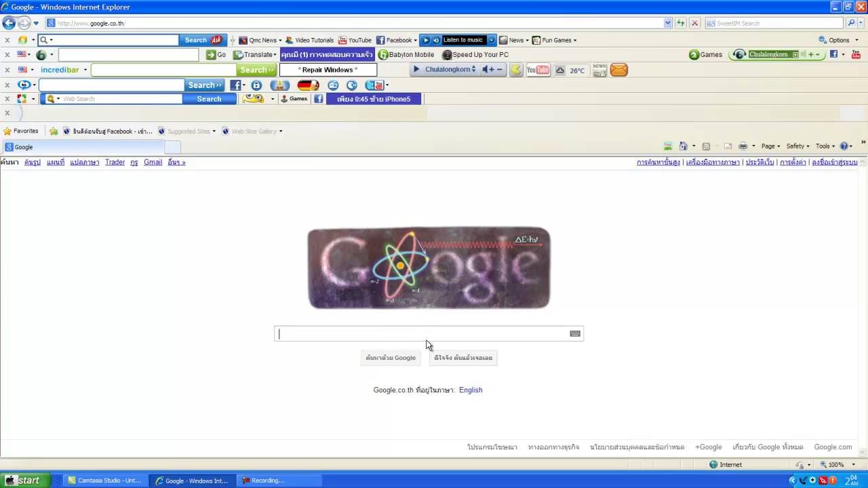Click the SweetIM blue Search button
The height and width of the screenshot is (488, 868).
209,99
